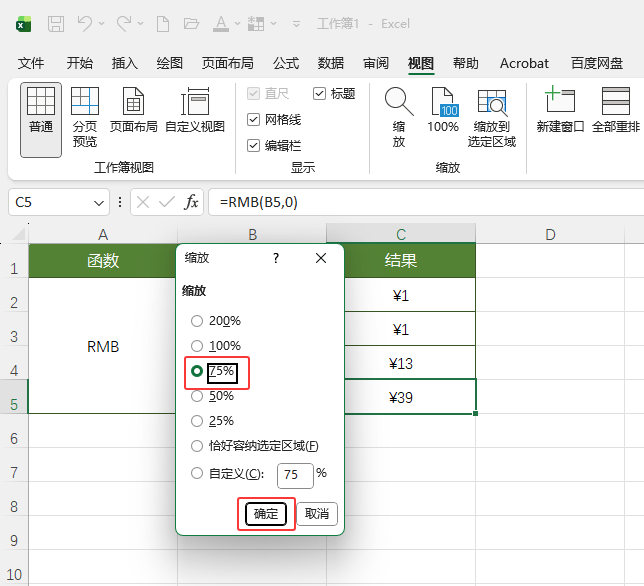The image size is (644, 586).
Task: Click the custom zoom percent field
Action: tap(295, 476)
